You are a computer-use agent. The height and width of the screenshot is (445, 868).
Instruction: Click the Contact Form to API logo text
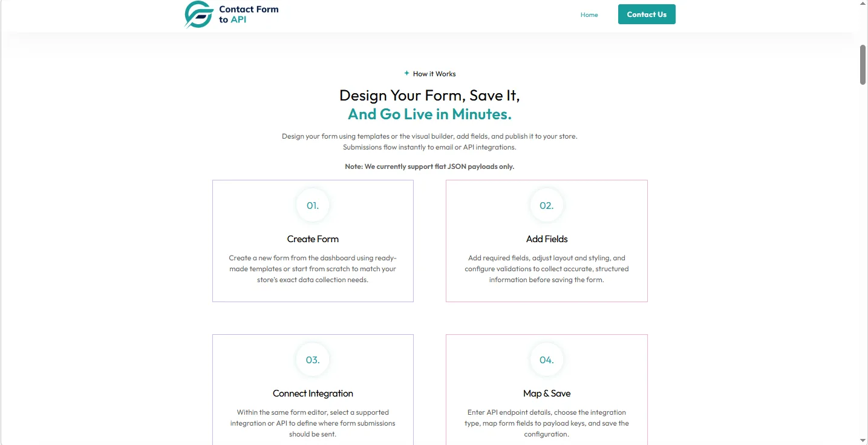pos(249,15)
